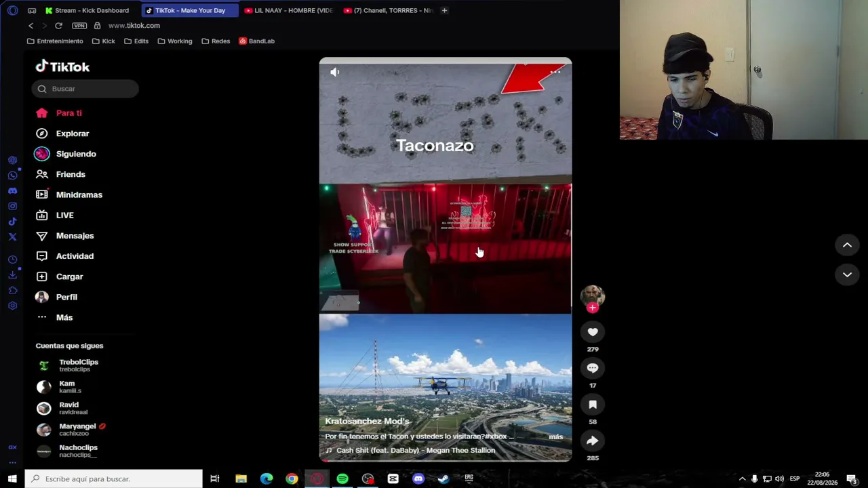Open the Opera menu icon
868x488 pixels.
coord(12,10)
